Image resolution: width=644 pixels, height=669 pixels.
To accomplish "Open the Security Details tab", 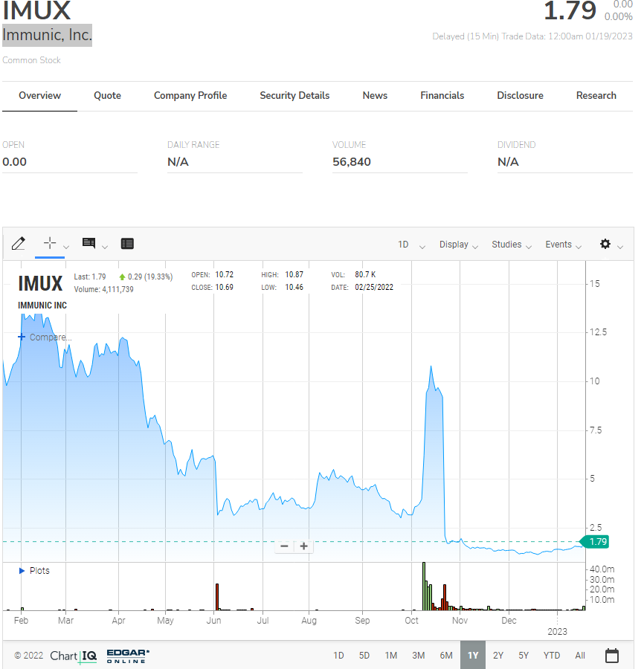I will 294,96.
